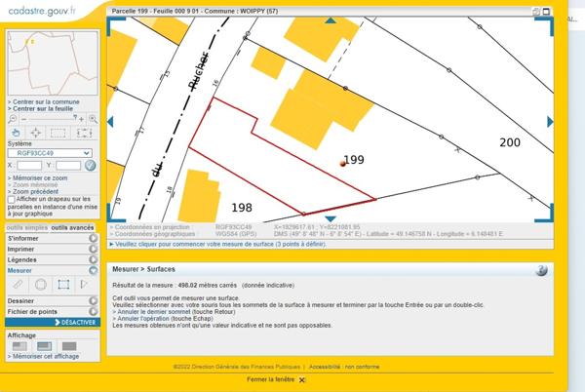Click the maximize map window icon

click(x=546, y=12)
